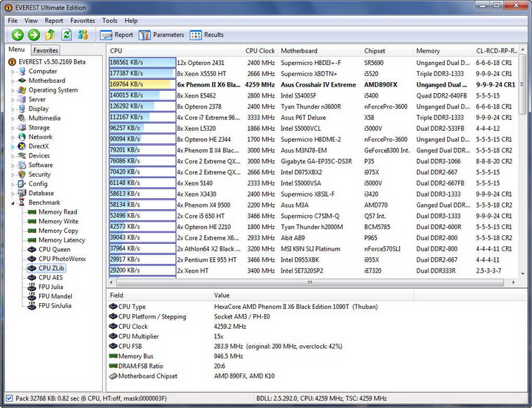Select the FPU Julia benchmark
Screen dimensions: 532x408
pos(50,287)
